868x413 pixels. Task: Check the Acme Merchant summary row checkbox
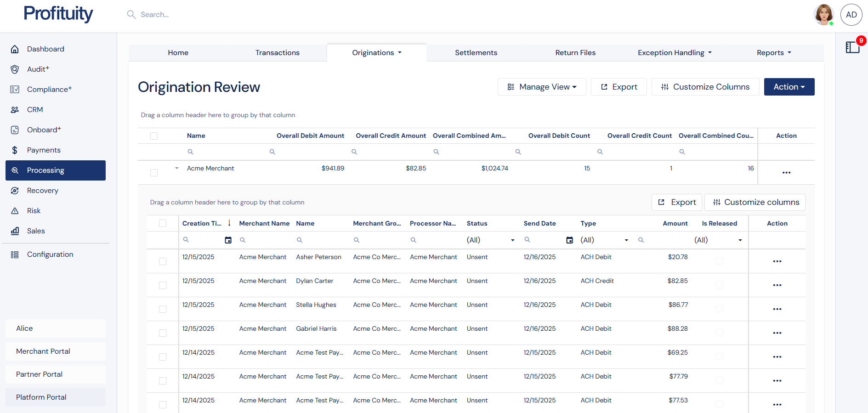(154, 173)
